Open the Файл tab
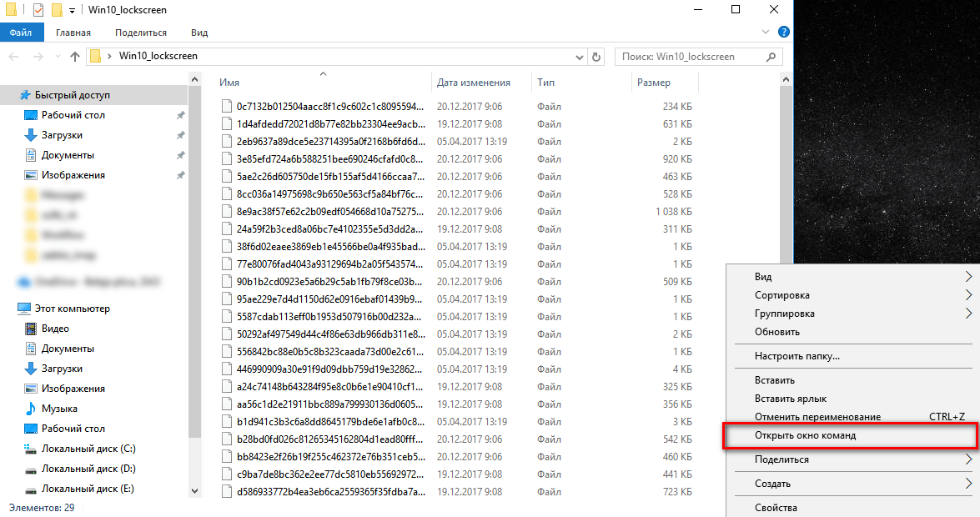 (21, 33)
